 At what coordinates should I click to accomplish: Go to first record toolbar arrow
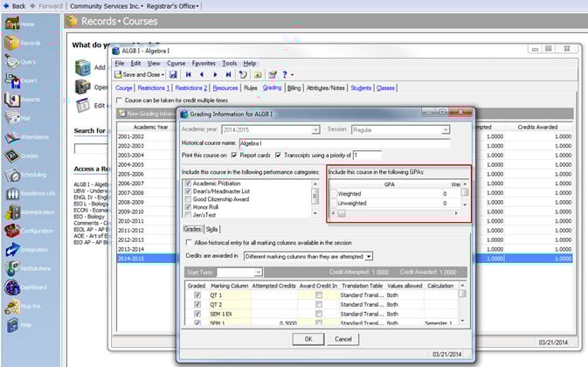188,74
